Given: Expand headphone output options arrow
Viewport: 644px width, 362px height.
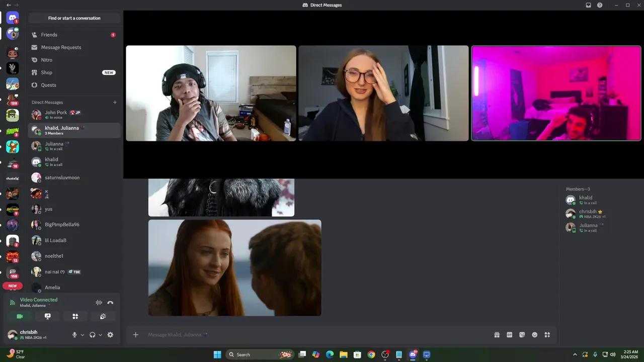Looking at the screenshot, I should pos(100,335).
